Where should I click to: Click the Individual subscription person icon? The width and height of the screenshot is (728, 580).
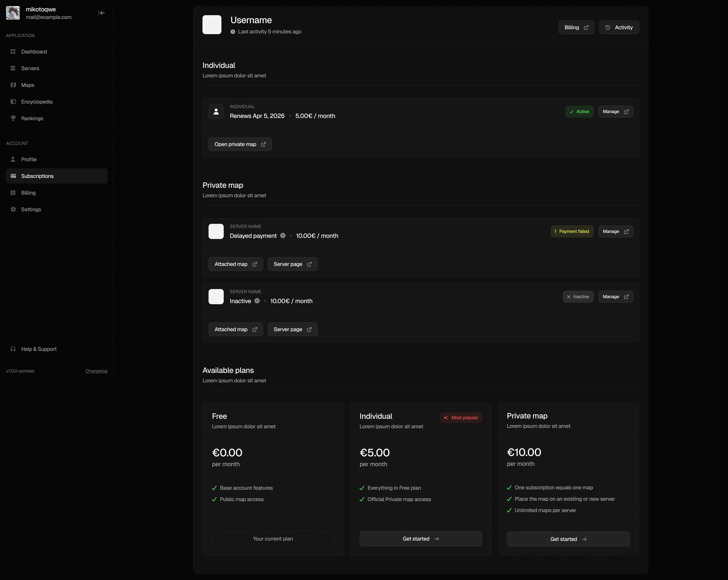coord(216,112)
